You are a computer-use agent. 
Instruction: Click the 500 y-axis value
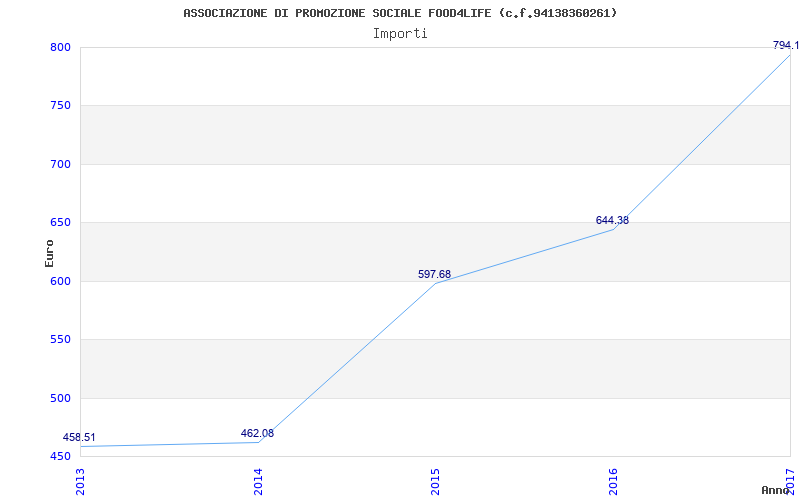click(x=60, y=398)
